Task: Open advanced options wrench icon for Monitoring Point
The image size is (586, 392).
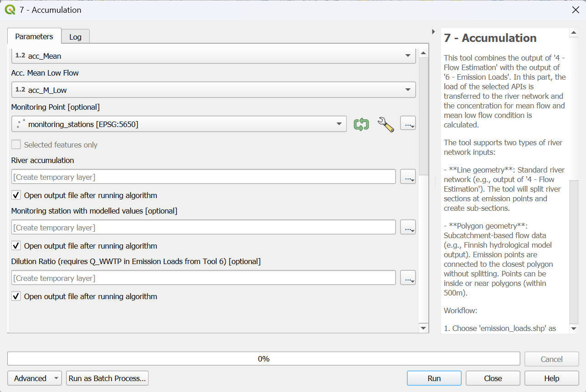Action: (x=386, y=124)
